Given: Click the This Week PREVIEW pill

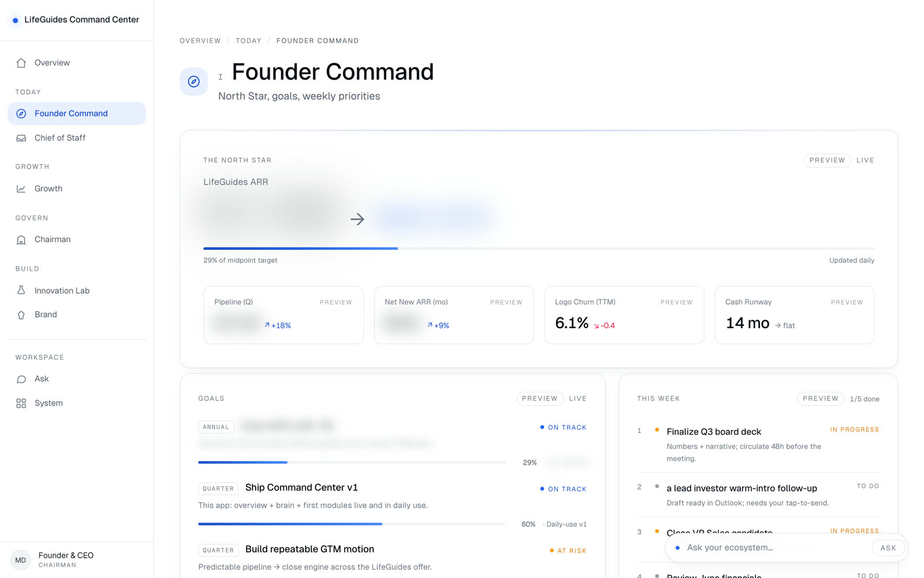Looking at the screenshot, I should (821, 399).
